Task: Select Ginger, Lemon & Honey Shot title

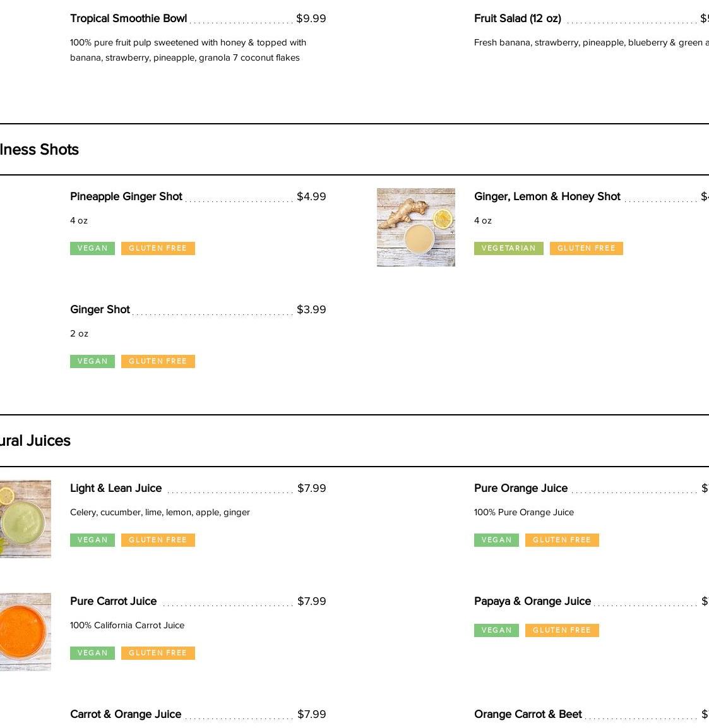Action: point(547,196)
